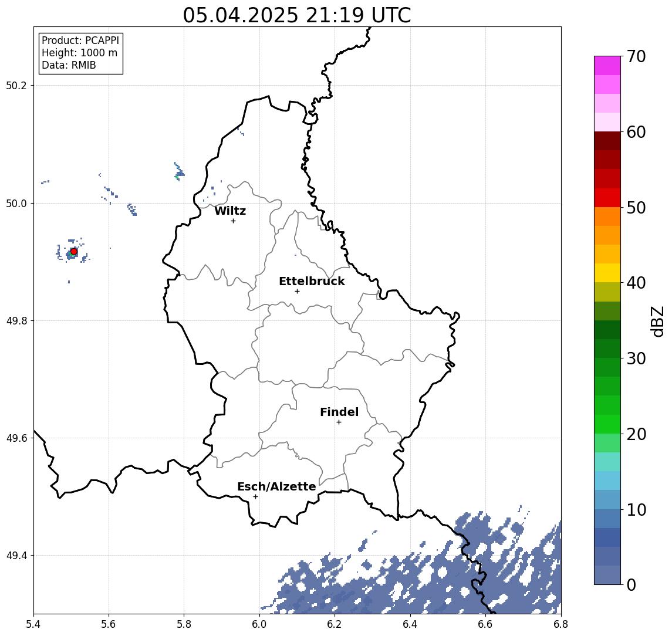Click the plus marker below Wiltz

(233, 221)
